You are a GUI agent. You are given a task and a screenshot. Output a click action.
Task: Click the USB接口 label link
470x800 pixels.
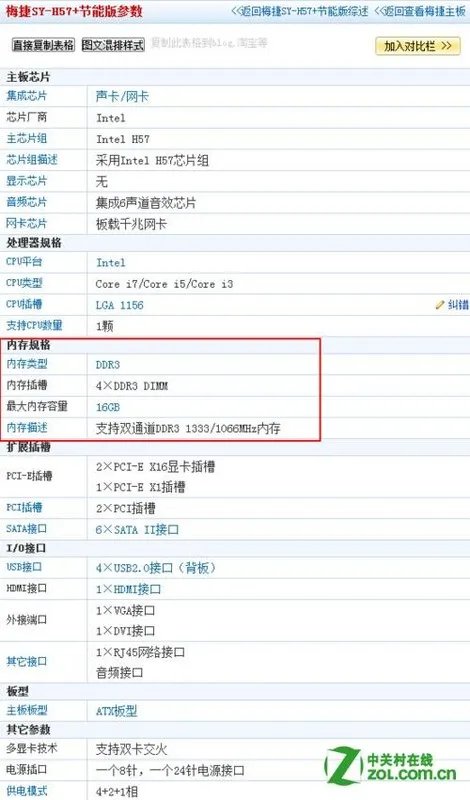pos(24,567)
